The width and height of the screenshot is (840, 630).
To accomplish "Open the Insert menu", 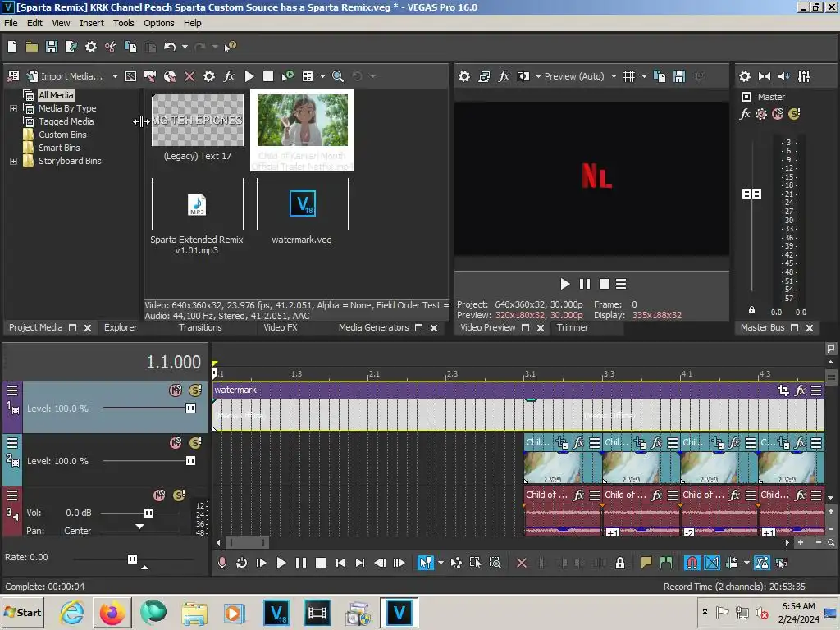I will point(92,23).
